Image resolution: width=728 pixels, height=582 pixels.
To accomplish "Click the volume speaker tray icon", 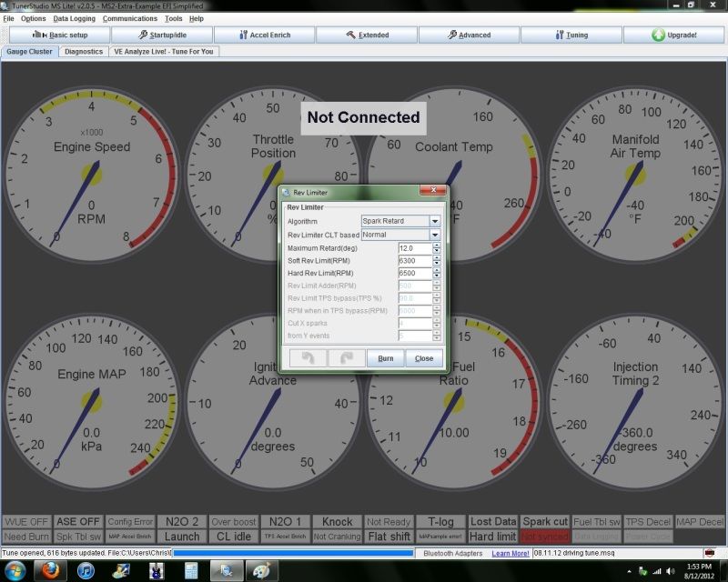I will pyautogui.click(x=670, y=571).
